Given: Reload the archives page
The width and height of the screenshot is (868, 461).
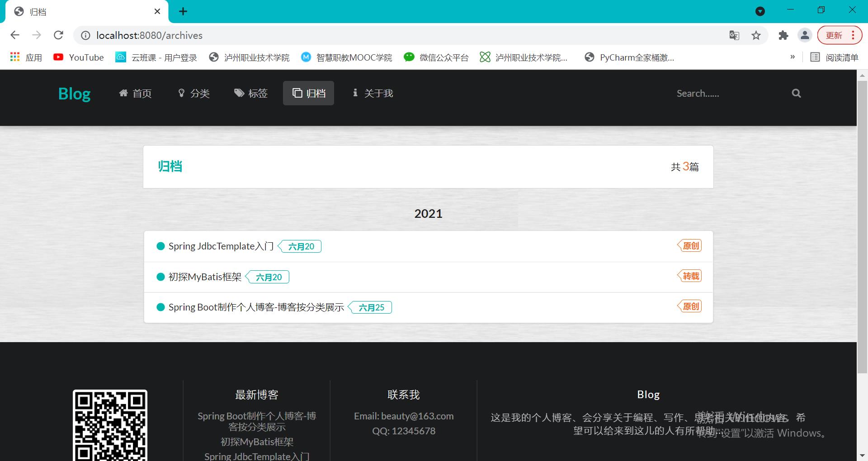Looking at the screenshot, I should point(58,35).
